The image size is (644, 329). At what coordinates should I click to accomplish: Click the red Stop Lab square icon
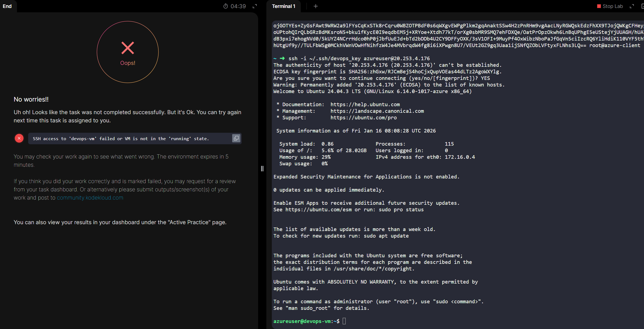point(599,6)
